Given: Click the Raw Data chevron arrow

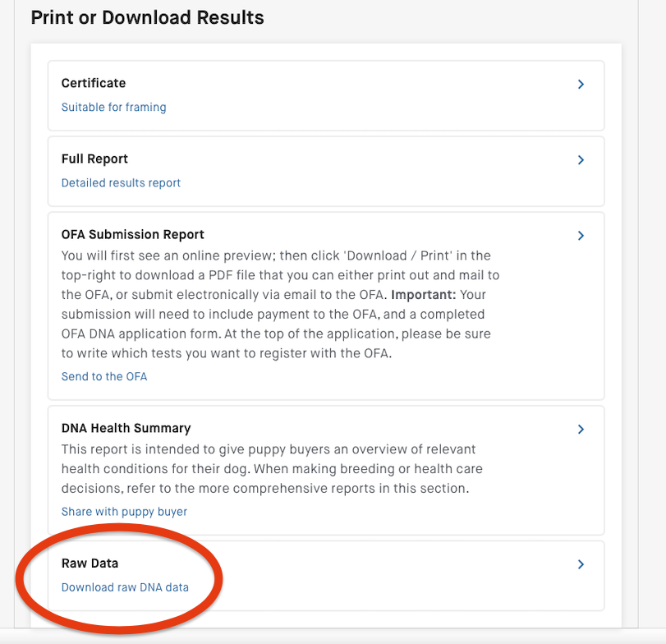Looking at the screenshot, I should [x=581, y=564].
